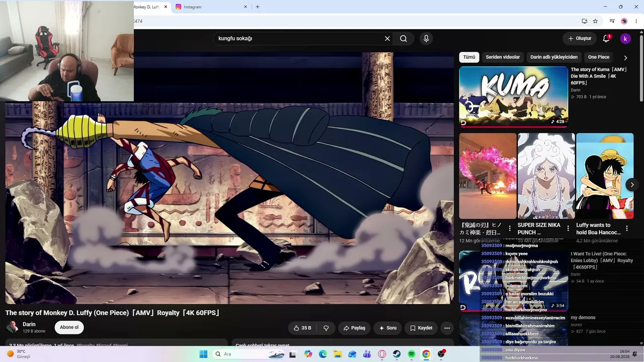Open "The story of Kuma" video title

tap(599, 76)
